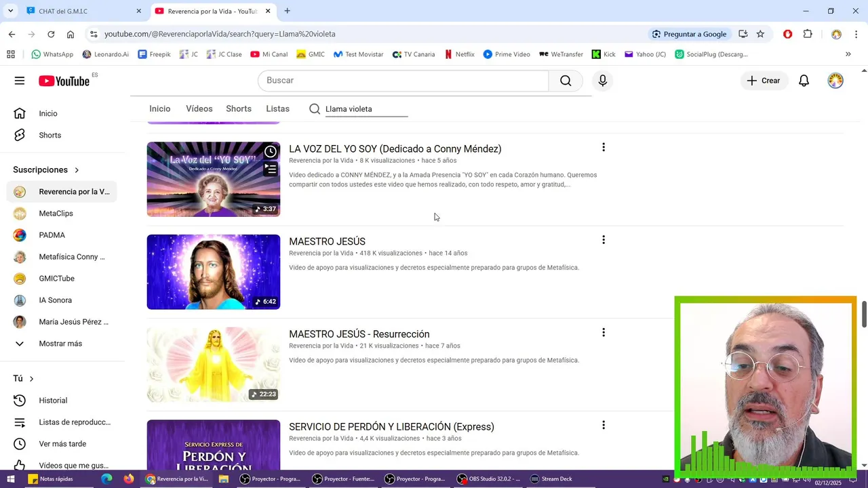Add LA VOZ DEL YO SOY to queue
The width and height of the screenshot is (868, 488).
(271, 169)
